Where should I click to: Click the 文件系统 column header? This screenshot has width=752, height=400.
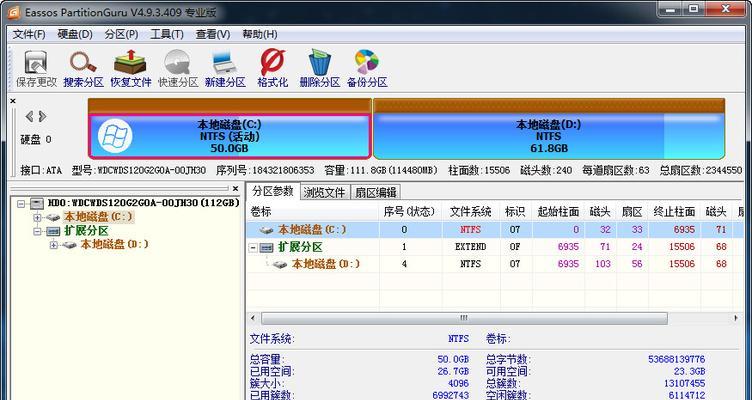[471, 212]
